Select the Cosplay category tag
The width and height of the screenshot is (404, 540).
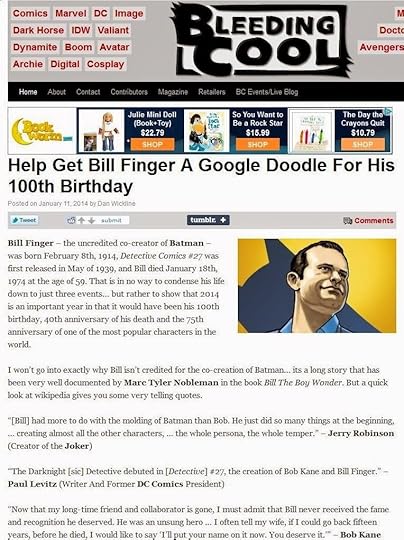coord(105,64)
